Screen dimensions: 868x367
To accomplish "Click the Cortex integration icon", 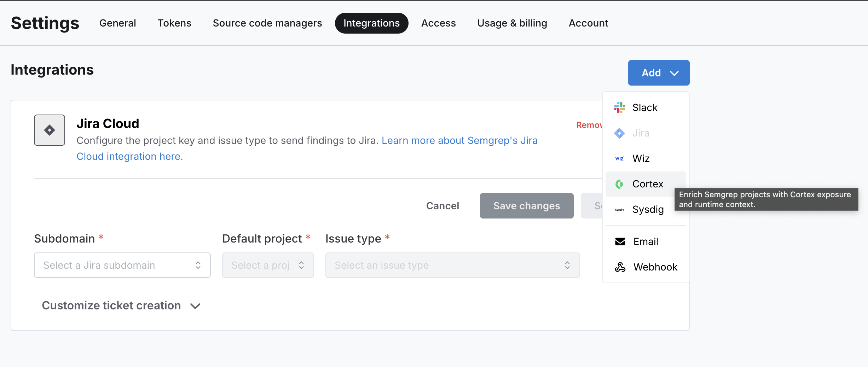I will click(x=620, y=184).
